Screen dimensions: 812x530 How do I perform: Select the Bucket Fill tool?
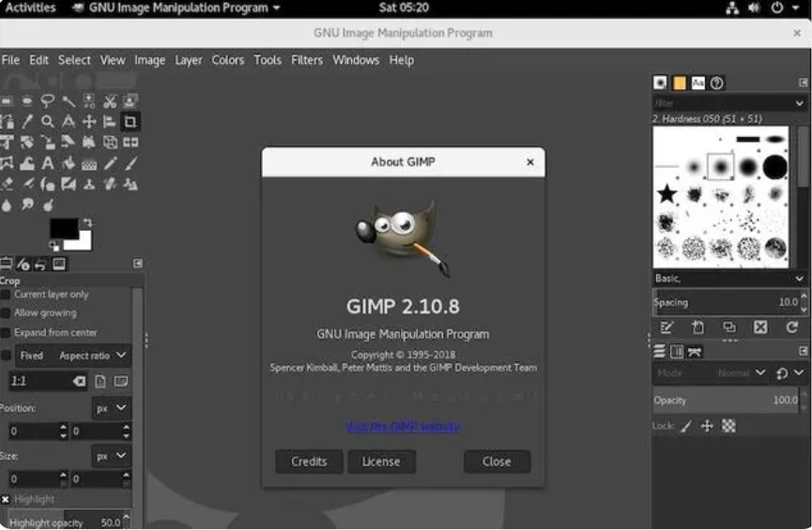point(69,163)
